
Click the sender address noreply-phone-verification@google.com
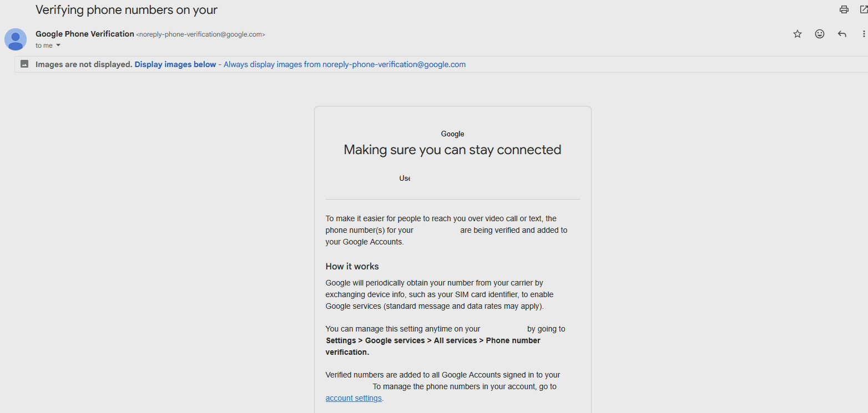[200, 34]
